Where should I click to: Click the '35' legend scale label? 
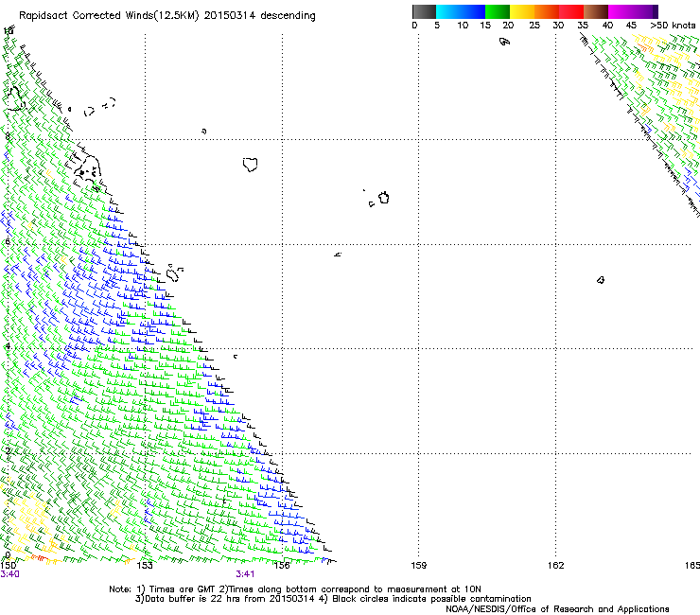tap(583, 26)
